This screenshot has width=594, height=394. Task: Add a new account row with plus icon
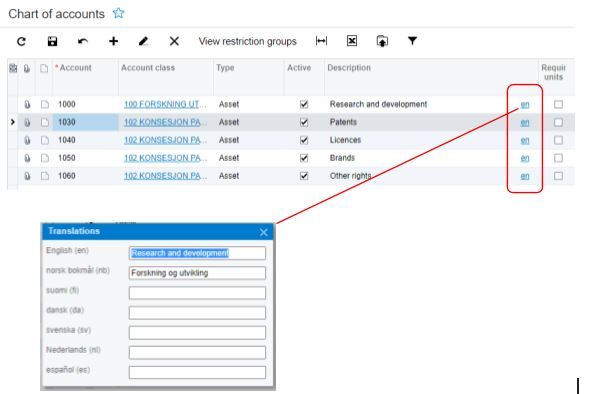point(113,41)
